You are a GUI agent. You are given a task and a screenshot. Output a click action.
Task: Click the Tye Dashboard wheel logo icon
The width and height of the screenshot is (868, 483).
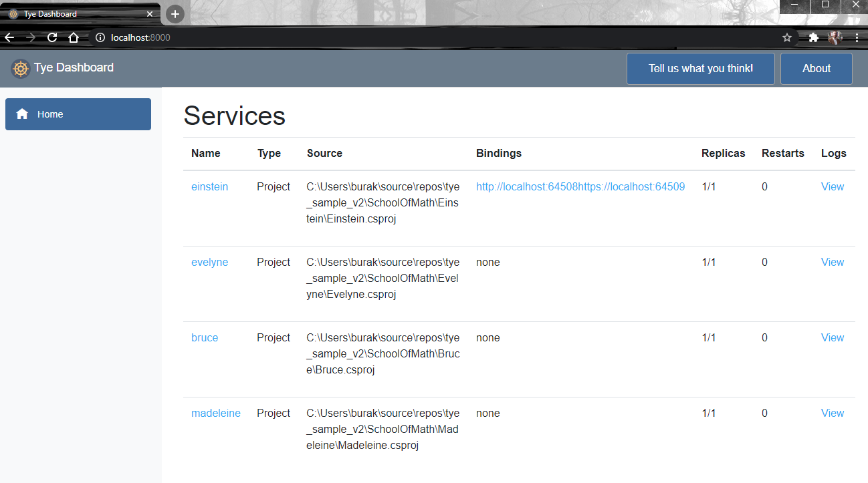[x=21, y=68]
